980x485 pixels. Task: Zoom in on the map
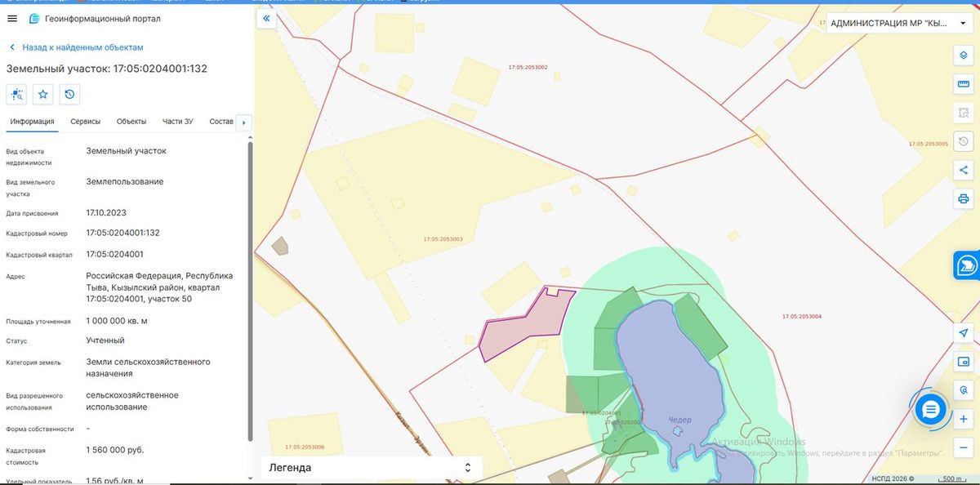tap(963, 419)
